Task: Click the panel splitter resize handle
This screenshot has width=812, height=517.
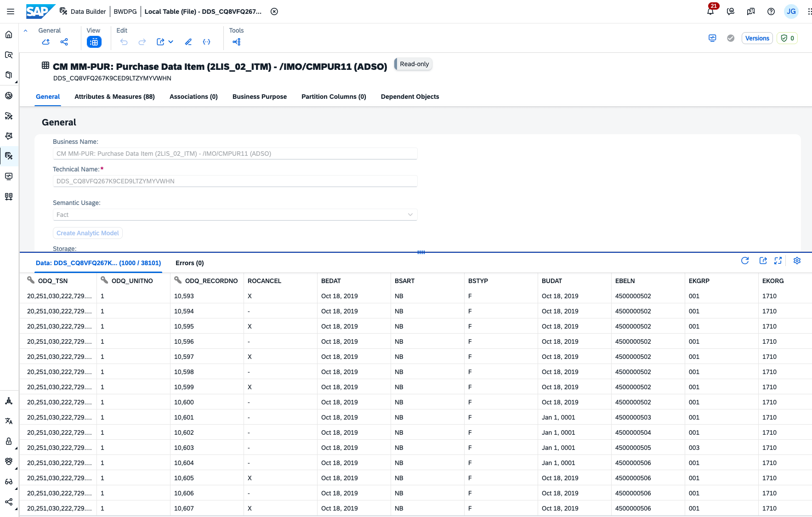Action: point(421,252)
